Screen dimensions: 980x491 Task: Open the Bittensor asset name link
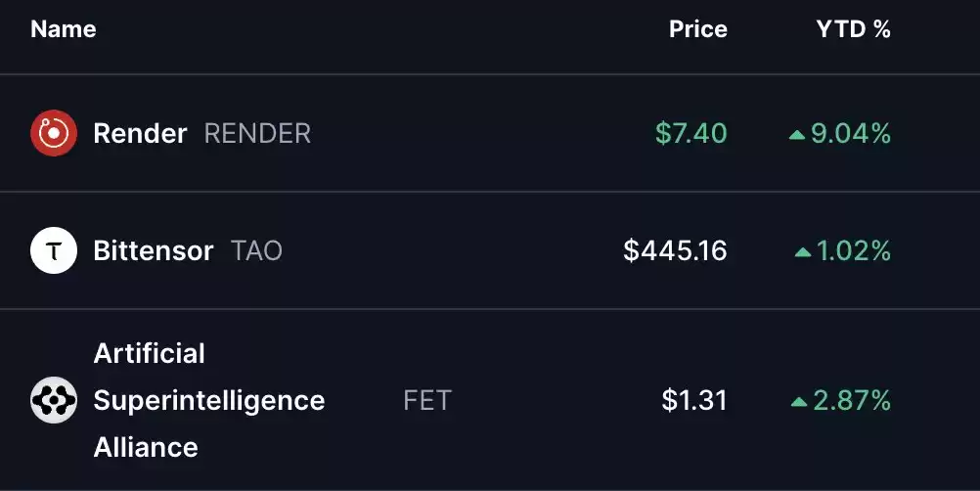coord(154,250)
